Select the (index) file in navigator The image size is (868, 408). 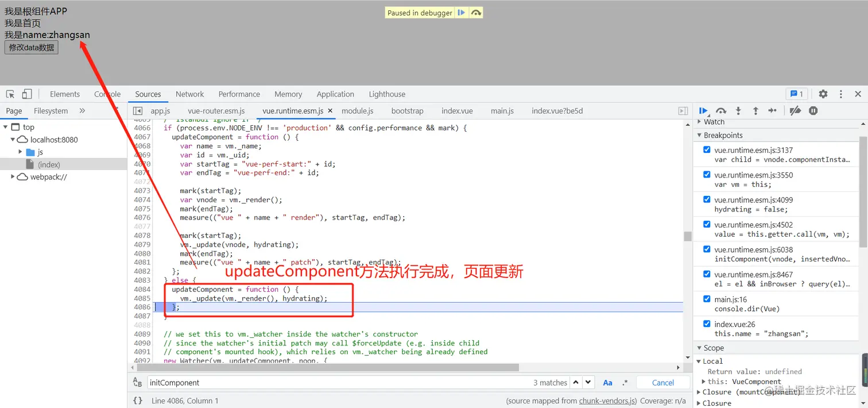tap(49, 164)
